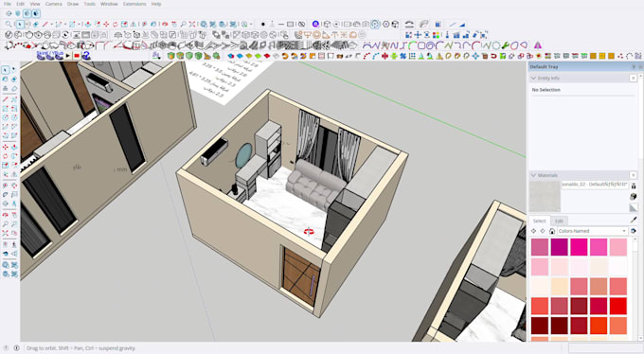Switch to the Select tab in Materials
This screenshot has height=354, width=644.
[x=539, y=221]
